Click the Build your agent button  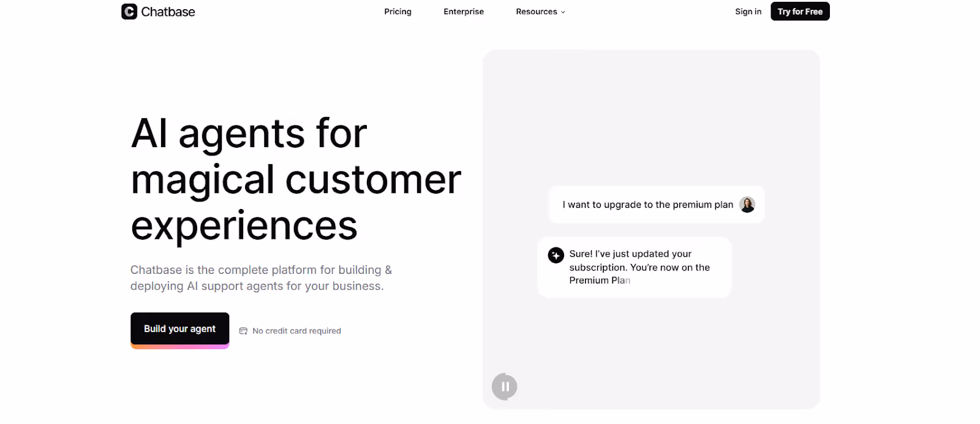pos(180,329)
